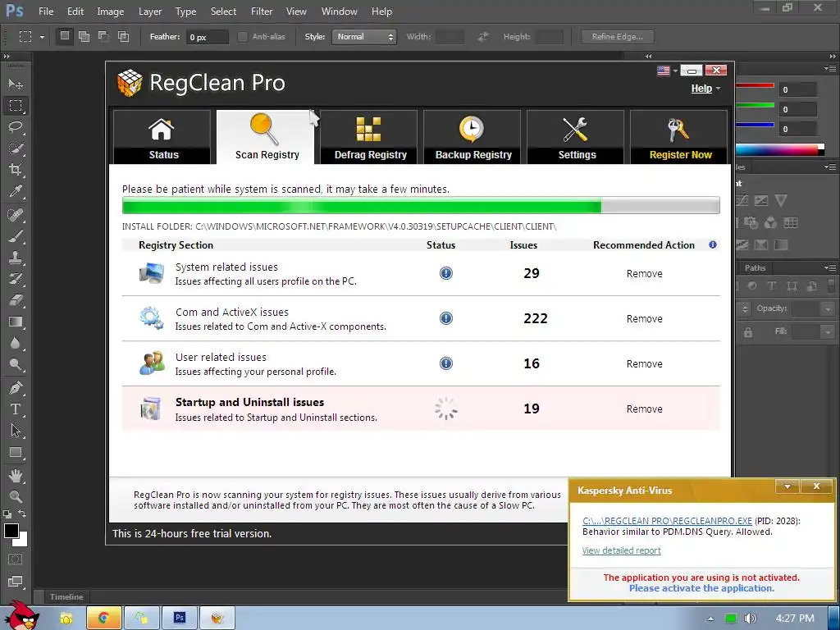Open the Photoshop Image menu

click(111, 11)
